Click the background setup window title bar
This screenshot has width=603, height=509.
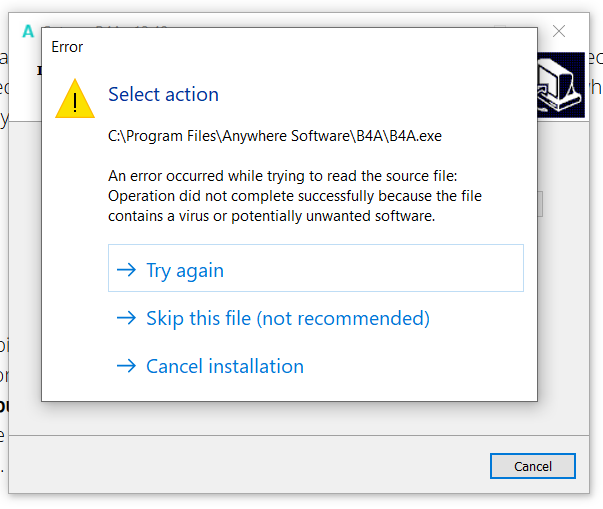pos(300,20)
